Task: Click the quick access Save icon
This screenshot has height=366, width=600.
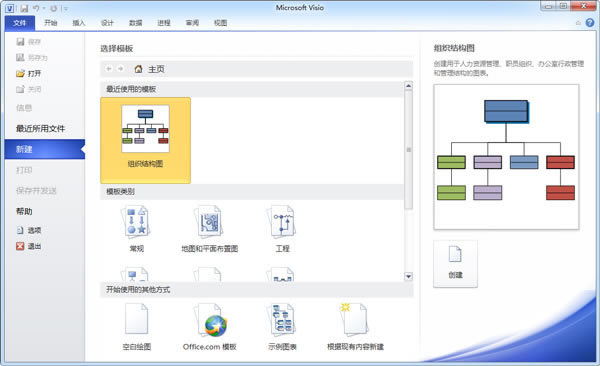Action: (x=24, y=8)
